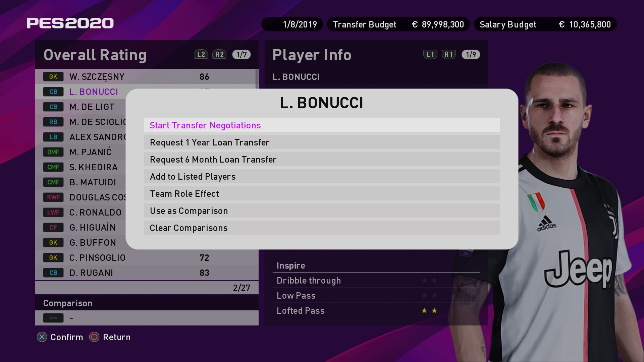Select Clear Comparisons
The width and height of the screenshot is (644, 362).
click(x=322, y=228)
